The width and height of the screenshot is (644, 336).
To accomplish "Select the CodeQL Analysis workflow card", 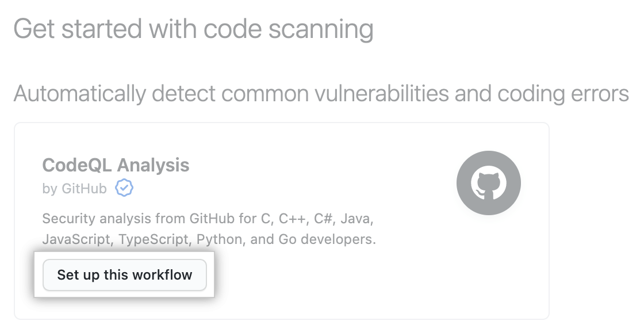I will pos(283,219).
